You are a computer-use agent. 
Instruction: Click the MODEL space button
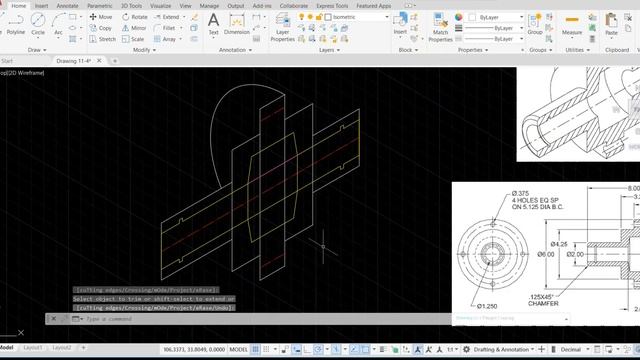[x=238, y=349]
